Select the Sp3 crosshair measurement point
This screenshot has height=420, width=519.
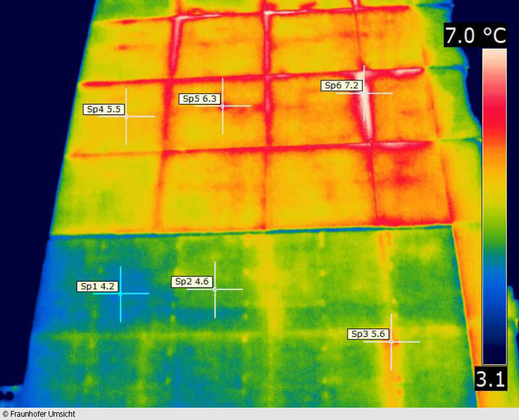coord(391,341)
